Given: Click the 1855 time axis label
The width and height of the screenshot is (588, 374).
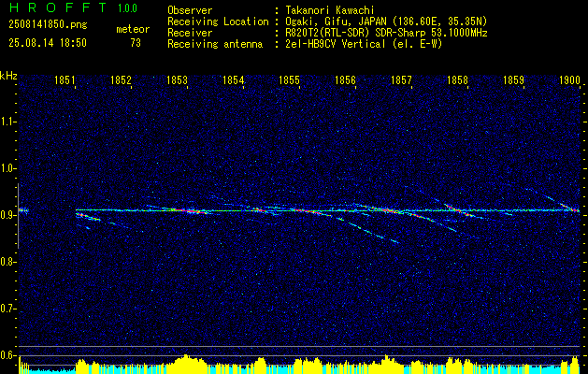Looking at the screenshot, I should [x=289, y=80].
